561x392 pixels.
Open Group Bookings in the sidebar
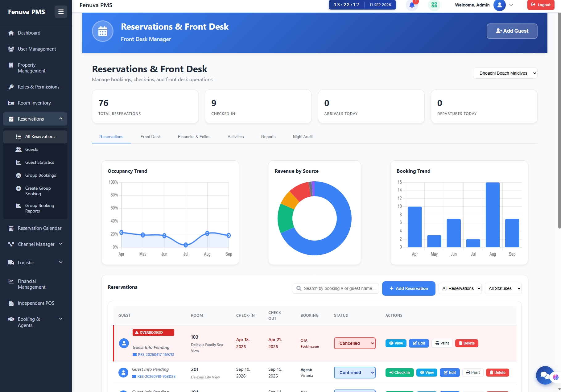point(35,175)
